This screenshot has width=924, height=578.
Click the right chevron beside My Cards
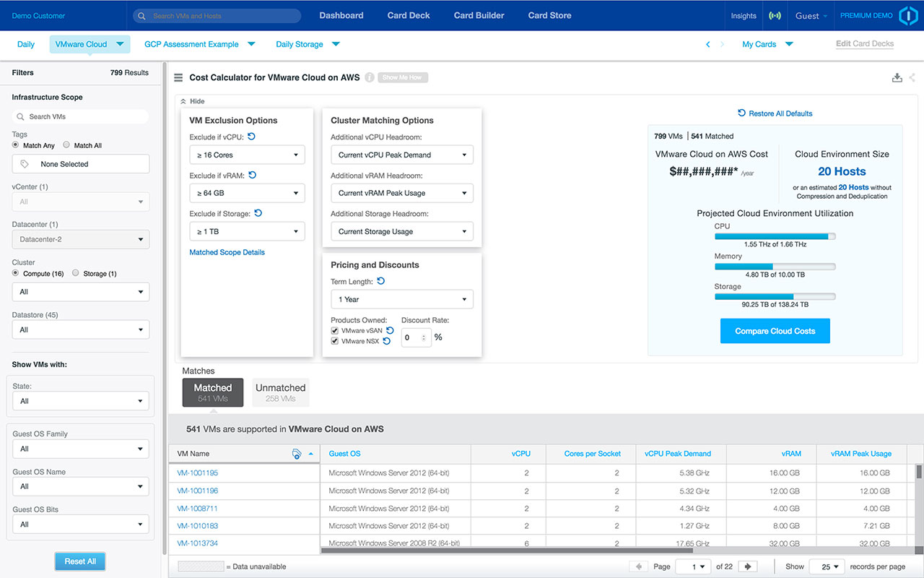coord(722,44)
